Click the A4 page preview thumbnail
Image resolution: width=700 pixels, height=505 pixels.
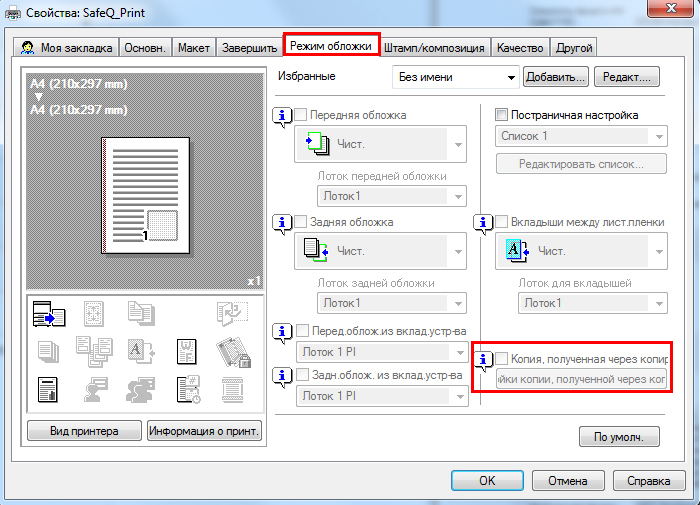pyautogui.click(x=146, y=196)
